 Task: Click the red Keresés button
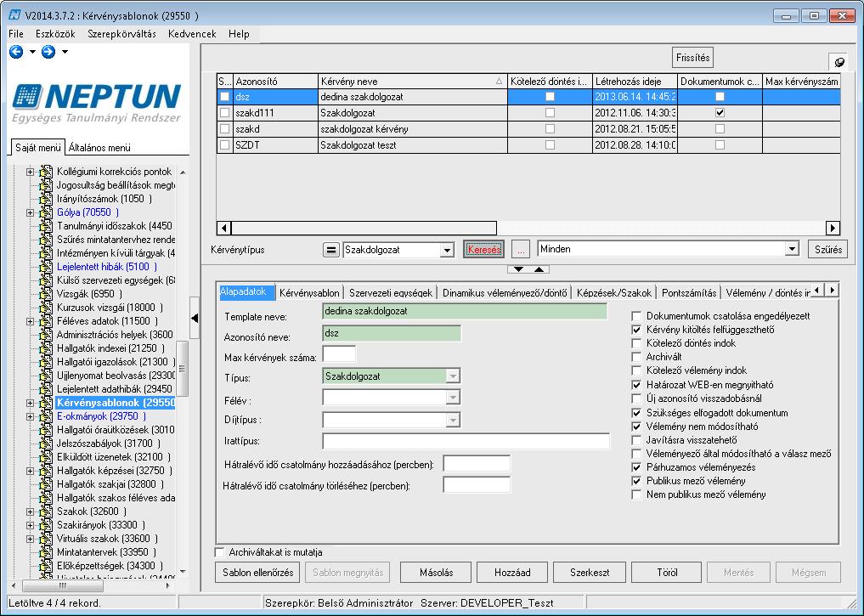point(483,250)
